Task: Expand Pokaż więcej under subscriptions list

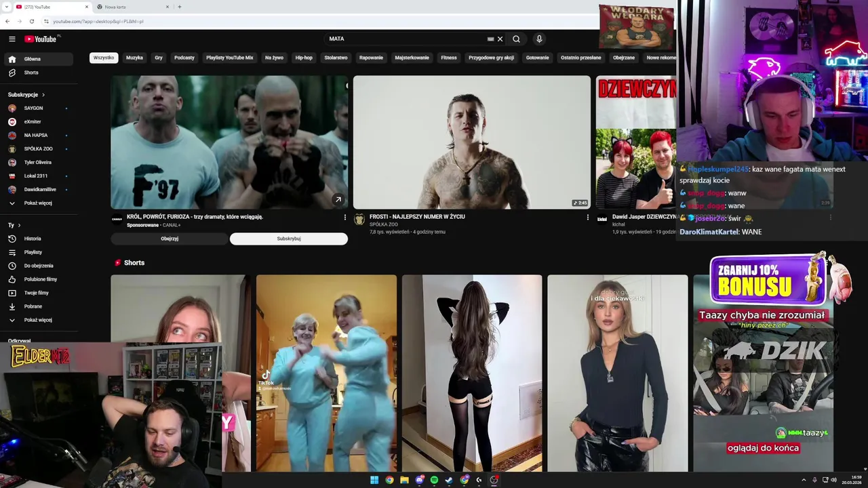Action: click(38, 203)
